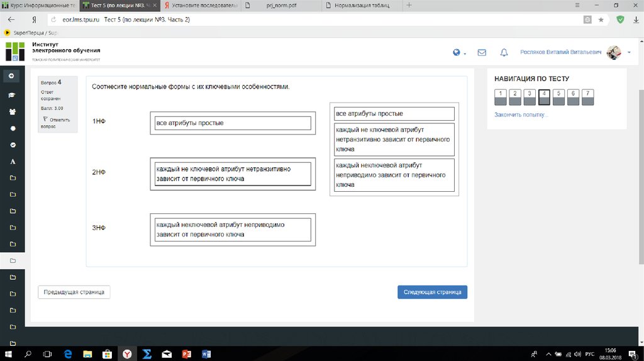Open the participants icon in sidebar
644x361 pixels.
pyautogui.click(x=12, y=112)
